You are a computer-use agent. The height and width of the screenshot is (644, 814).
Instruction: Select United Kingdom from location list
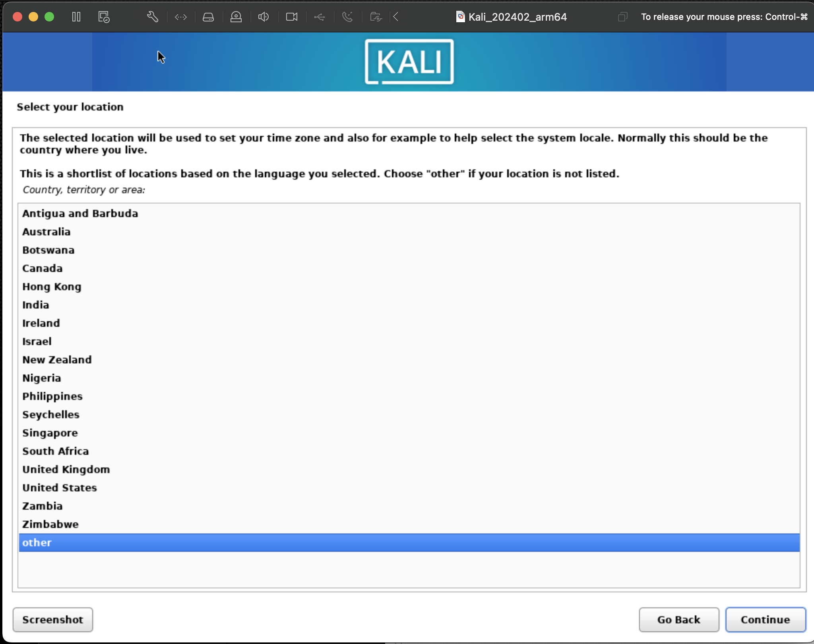(x=66, y=469)
